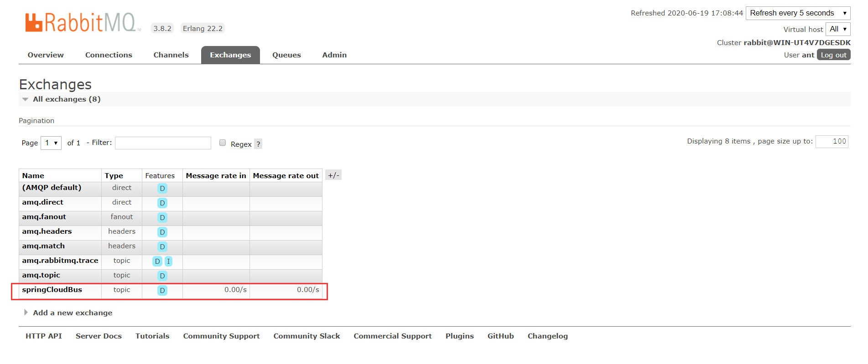Click the D badge in the springCloudBus row
The height and width of the screenshot is (364, 868).
(162, 290)
